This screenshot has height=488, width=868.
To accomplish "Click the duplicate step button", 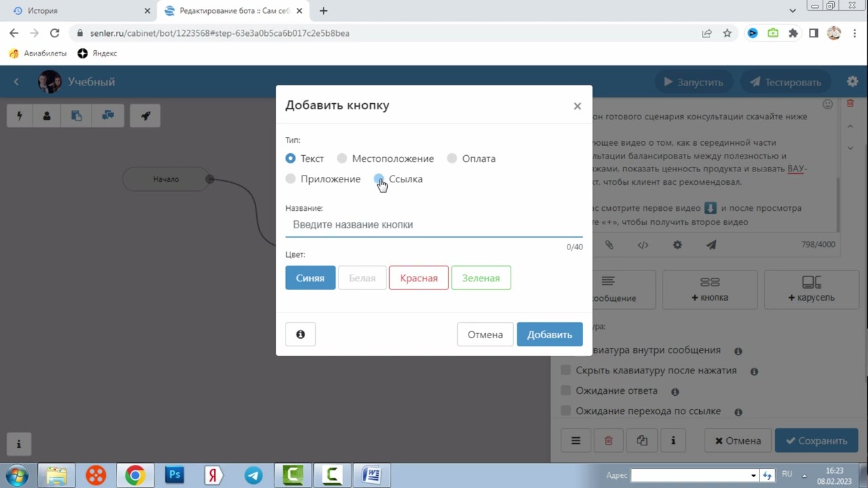I will (642, 441).
